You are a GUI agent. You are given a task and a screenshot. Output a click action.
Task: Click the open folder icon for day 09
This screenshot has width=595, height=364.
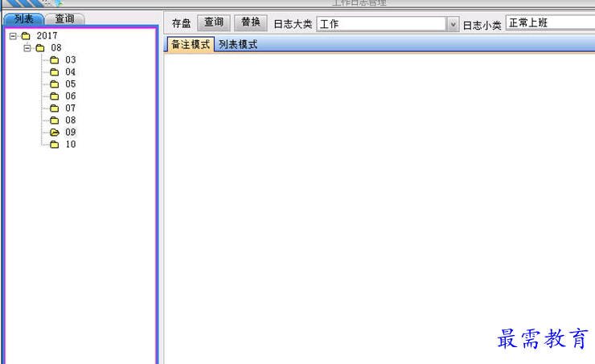(55, 133)
